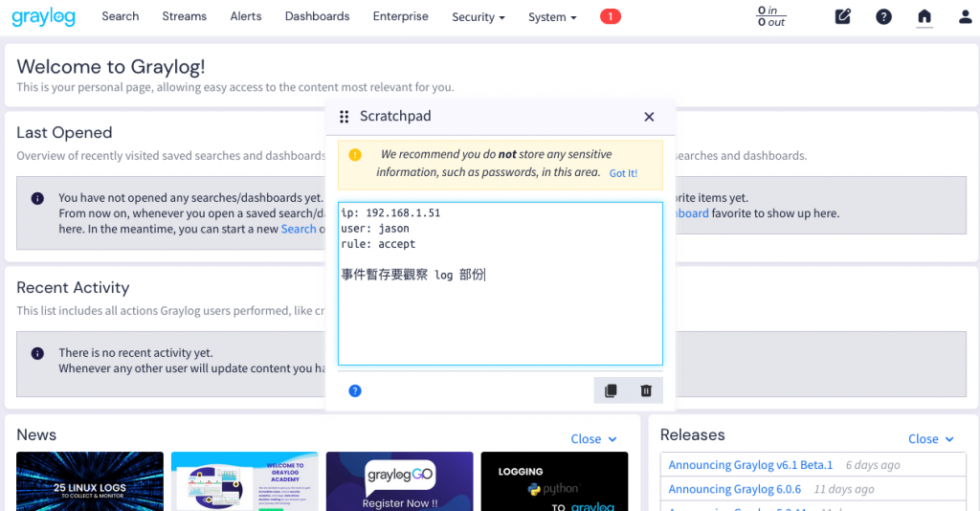Click info icon in Last Opened notice
The height and width of the screenshot is (511, 980).
37,199
